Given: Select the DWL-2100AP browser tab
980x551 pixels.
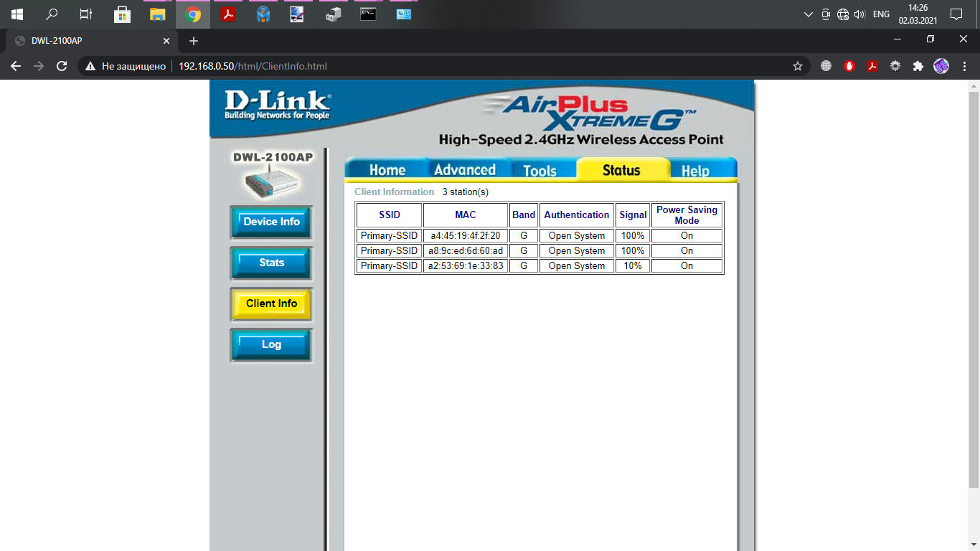Looking at the screenshot, I should (92, 41).
